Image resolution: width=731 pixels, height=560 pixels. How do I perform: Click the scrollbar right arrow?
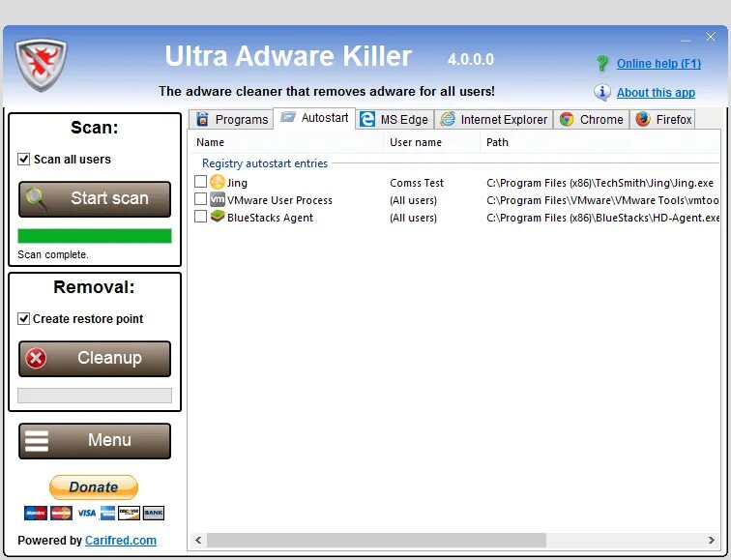(x=712, y=540)
